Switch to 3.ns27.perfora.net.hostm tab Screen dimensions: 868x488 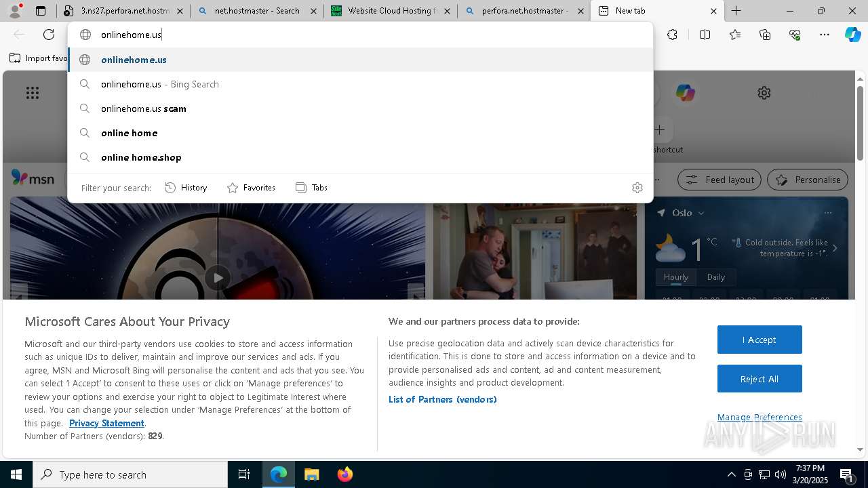coord(122,11)
